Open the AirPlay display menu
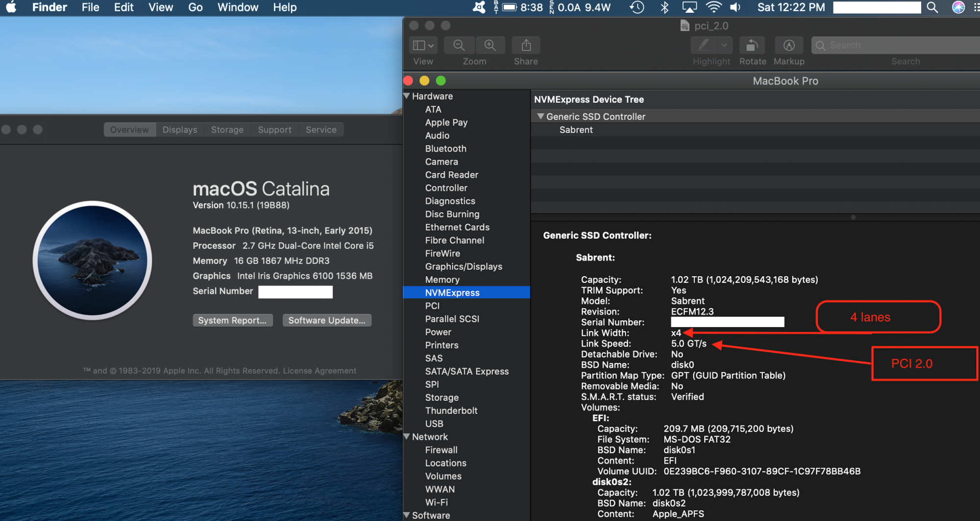 point(689,7)
